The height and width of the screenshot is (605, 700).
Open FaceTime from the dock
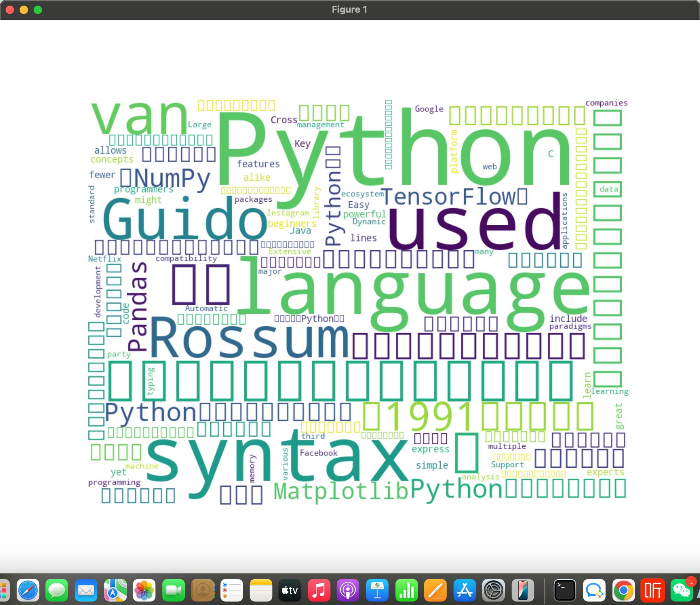tap(173, 590)
